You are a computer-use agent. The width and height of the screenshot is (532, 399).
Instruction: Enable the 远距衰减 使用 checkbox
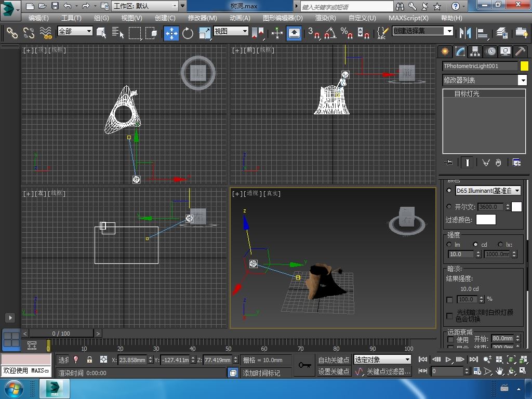pos(450,339)
